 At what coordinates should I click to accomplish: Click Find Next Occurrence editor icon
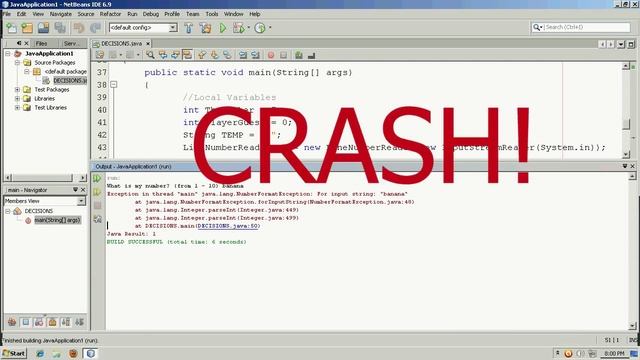coord(175,55)
